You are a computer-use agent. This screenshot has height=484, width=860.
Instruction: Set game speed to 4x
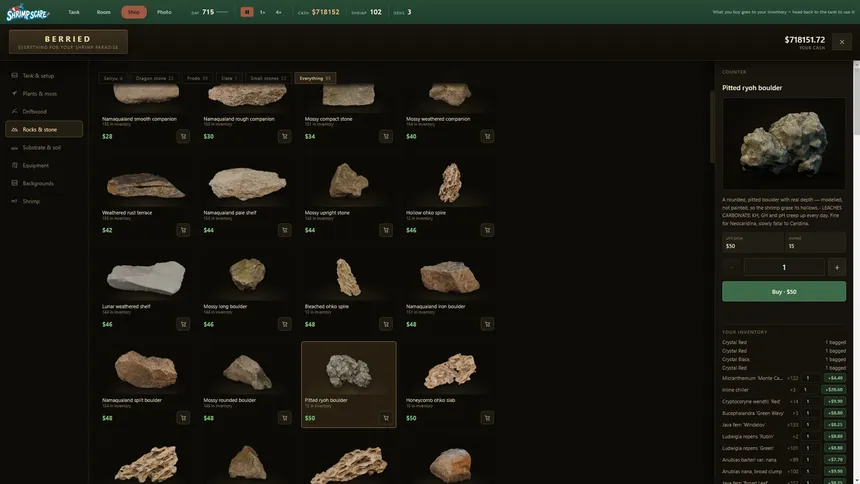(279, 12)
